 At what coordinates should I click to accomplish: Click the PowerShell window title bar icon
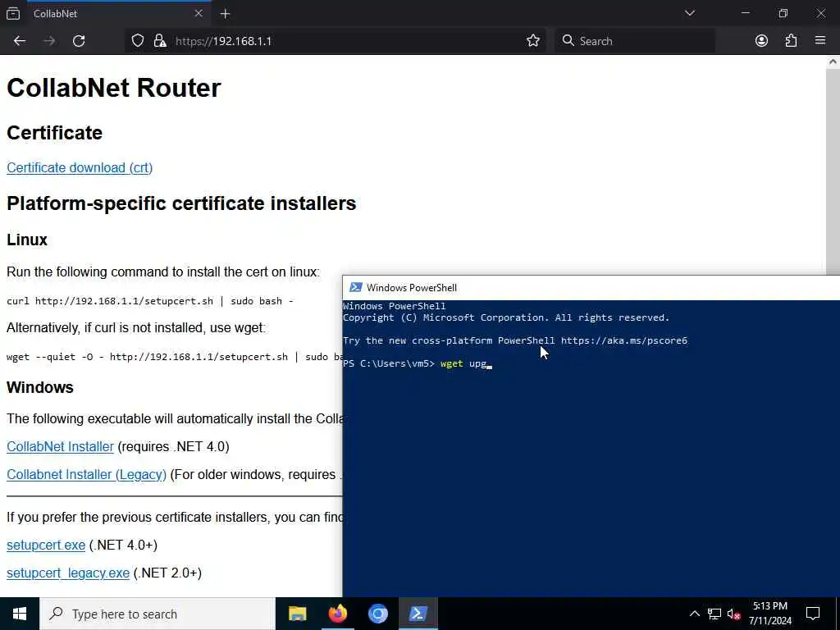(355, 288)
